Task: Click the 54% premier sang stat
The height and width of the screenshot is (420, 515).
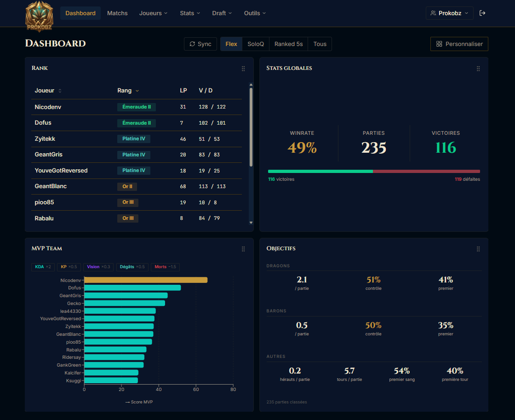Action: point(402,371)
